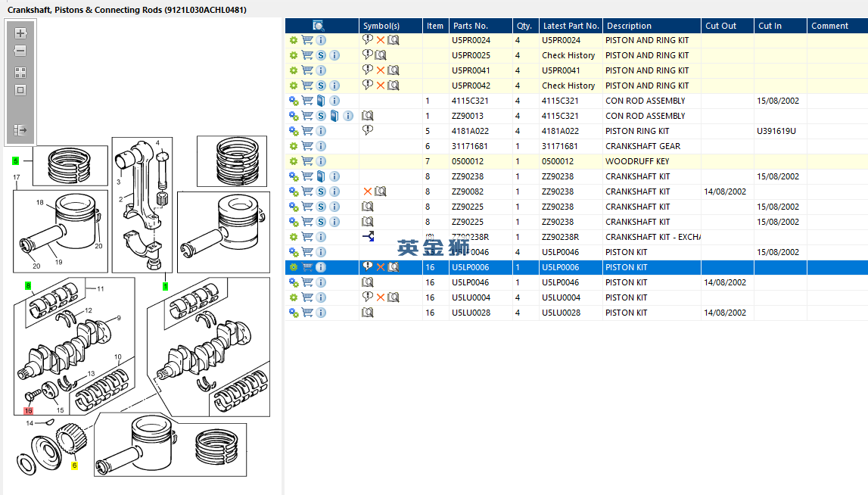This screenshot has height=495, width=868.
Task: Click the S supersession icon for U5PR0025
Action: tap(321, 55)
